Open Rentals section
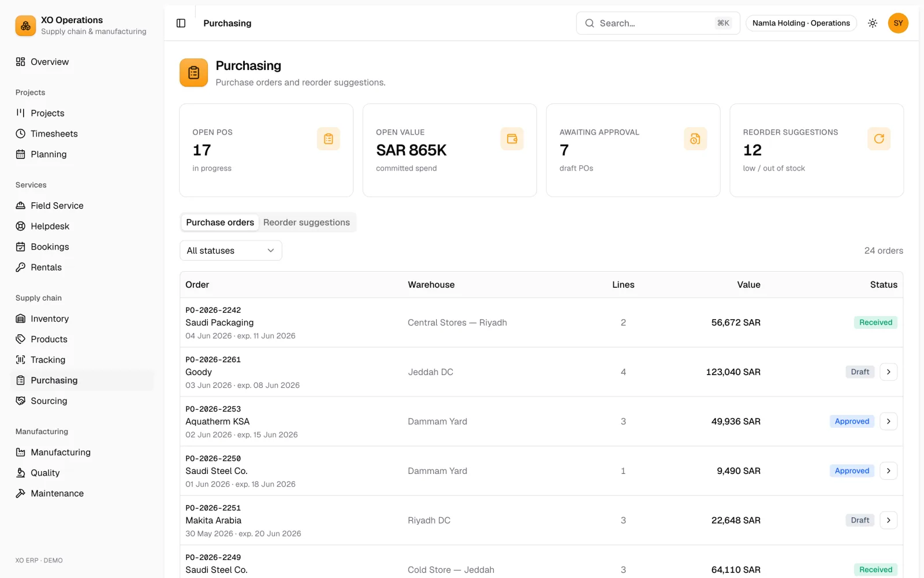This screenshot has height=578, width=924. [83, 267]
